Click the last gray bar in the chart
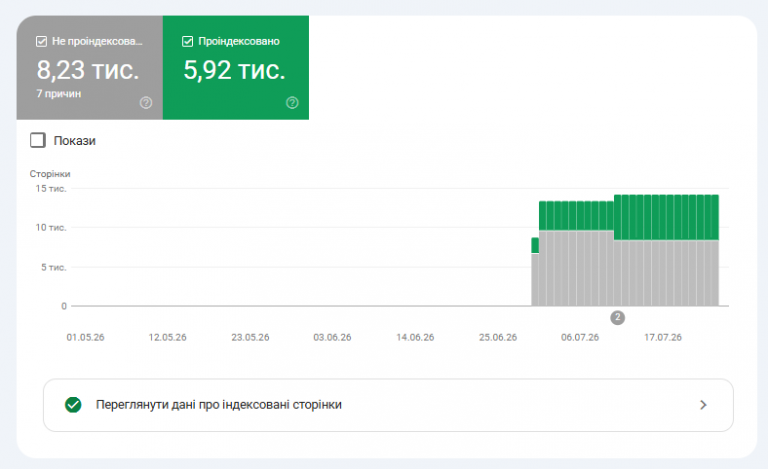The width and height of the screenshot is (768, 469). click(715, 273)
